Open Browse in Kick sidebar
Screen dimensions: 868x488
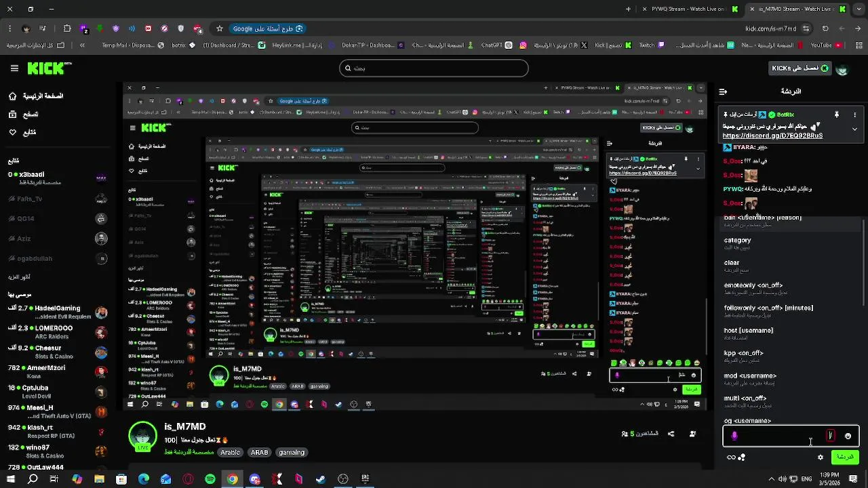pyautogui.click(x=24, y=115)
